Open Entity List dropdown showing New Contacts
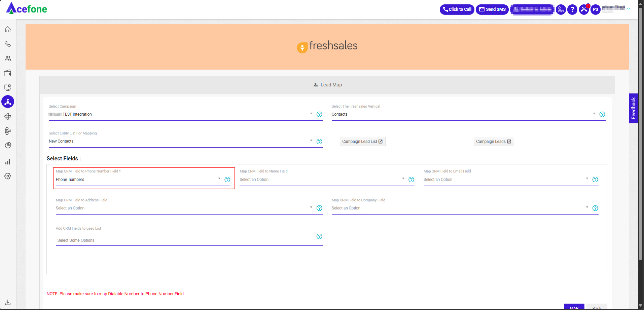The width and height of the screenshot is (644, 310). pyautogui.click(x=181, y=141)
